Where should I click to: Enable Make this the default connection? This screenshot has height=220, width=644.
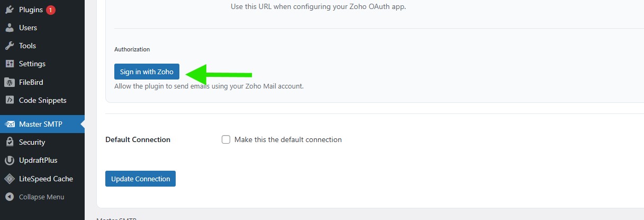[226, 139]
